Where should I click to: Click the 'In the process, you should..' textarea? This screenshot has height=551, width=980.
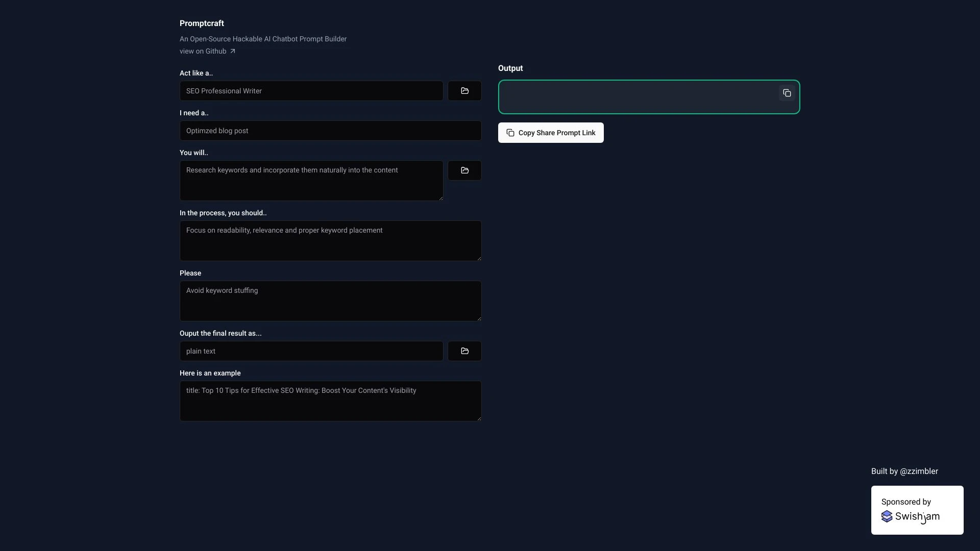(330, 240)
